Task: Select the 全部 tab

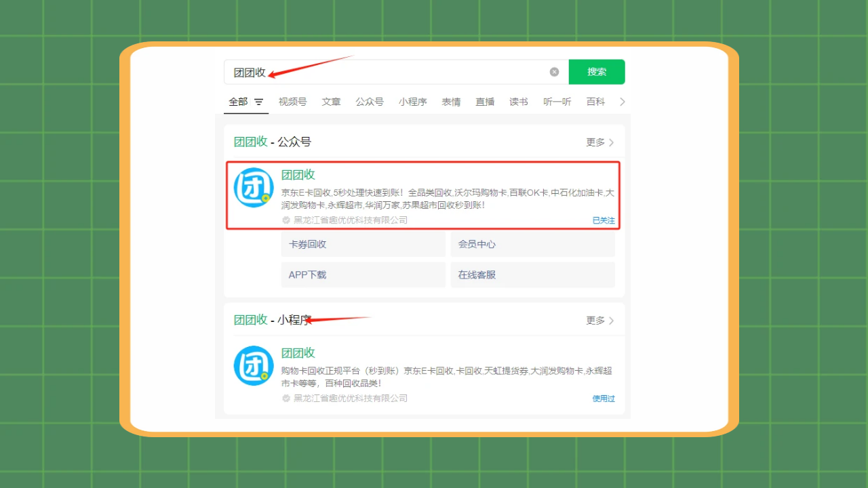Action: coord(238,102)
